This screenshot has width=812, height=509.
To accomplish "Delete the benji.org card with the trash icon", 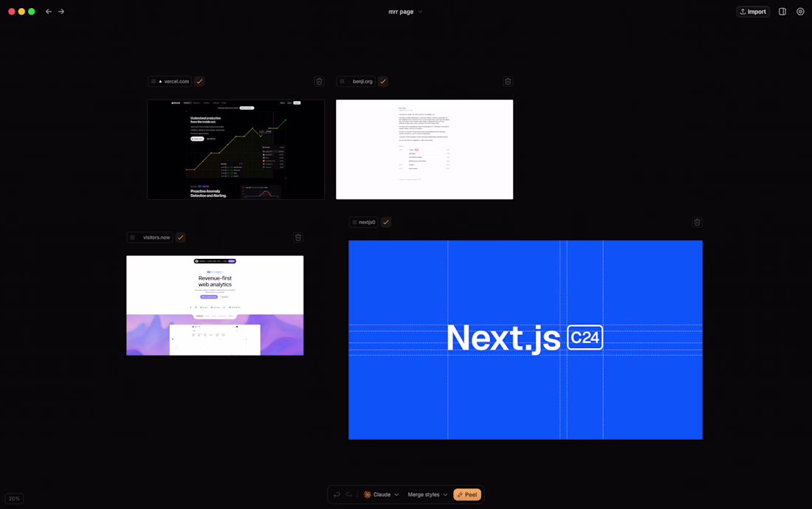I will coord(508,81).
